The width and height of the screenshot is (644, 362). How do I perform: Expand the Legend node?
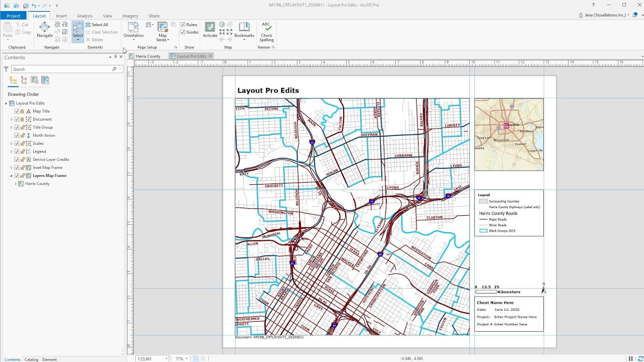coord(12,151)
